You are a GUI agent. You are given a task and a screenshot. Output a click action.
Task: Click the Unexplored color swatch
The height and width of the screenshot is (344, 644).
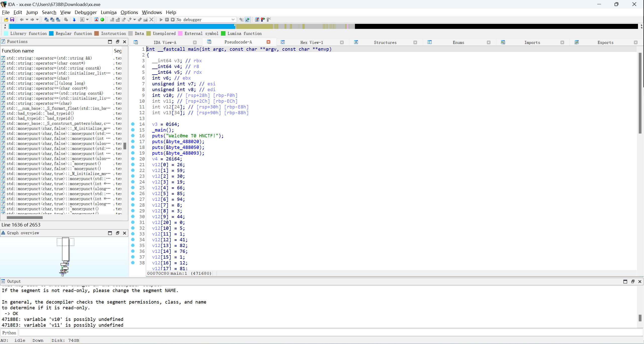(x=149, y=33)
